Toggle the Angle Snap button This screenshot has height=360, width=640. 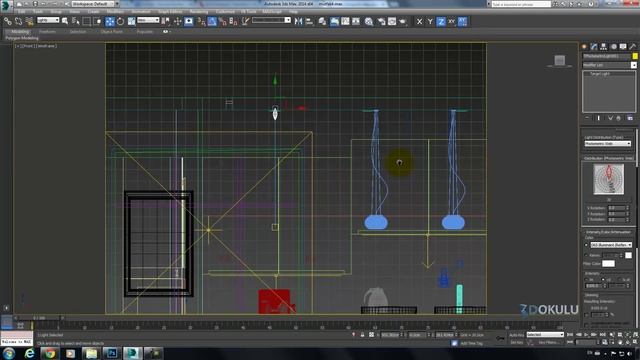point(212,21)
